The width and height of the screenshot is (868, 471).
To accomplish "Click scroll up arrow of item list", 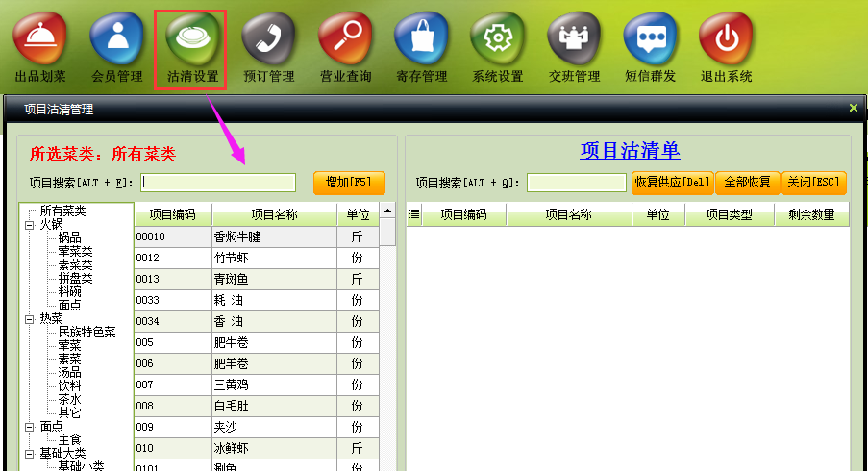I will click(x=387, y=211).
